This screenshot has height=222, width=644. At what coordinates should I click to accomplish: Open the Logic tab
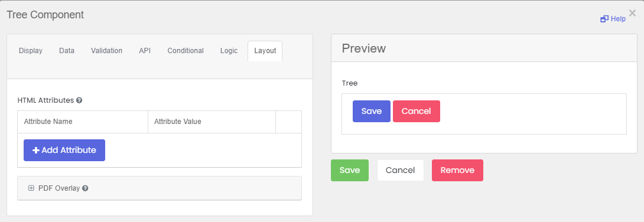229,51
